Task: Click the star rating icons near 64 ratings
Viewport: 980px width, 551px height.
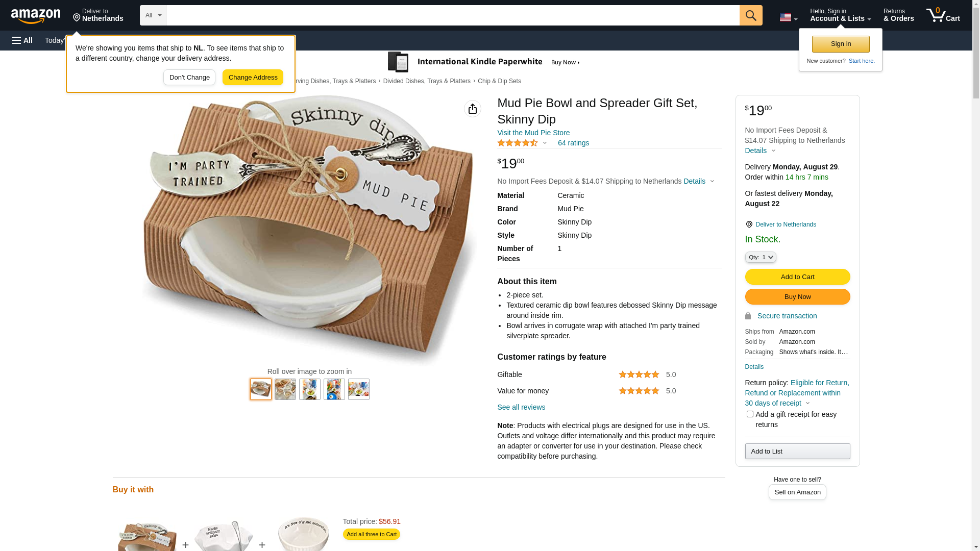Action: click(x=518, y=143)
